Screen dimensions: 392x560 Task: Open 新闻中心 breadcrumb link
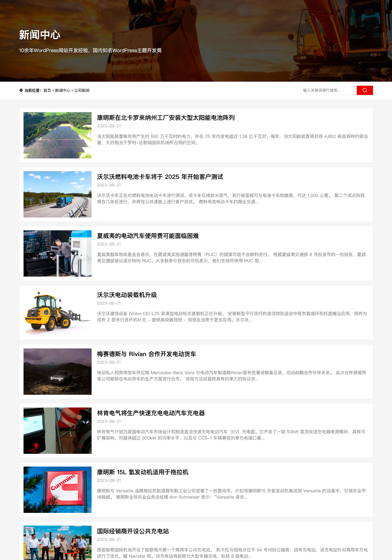(62, 90)
